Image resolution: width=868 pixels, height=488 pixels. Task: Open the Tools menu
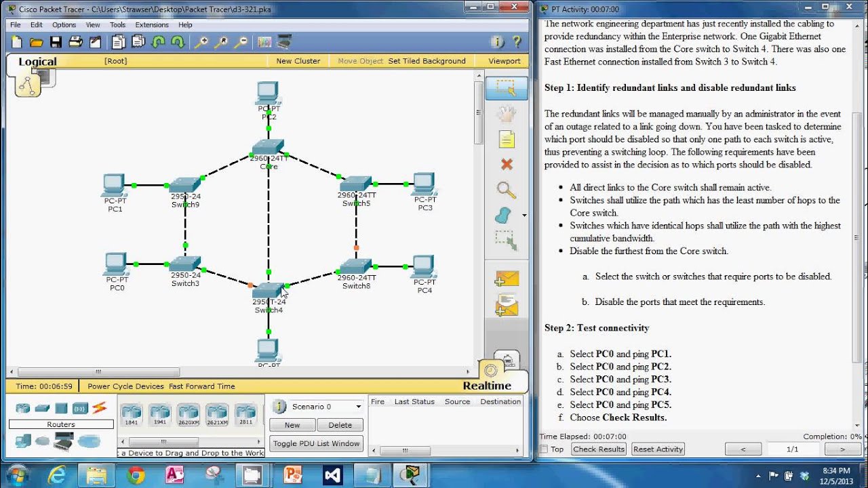point(117,24)
